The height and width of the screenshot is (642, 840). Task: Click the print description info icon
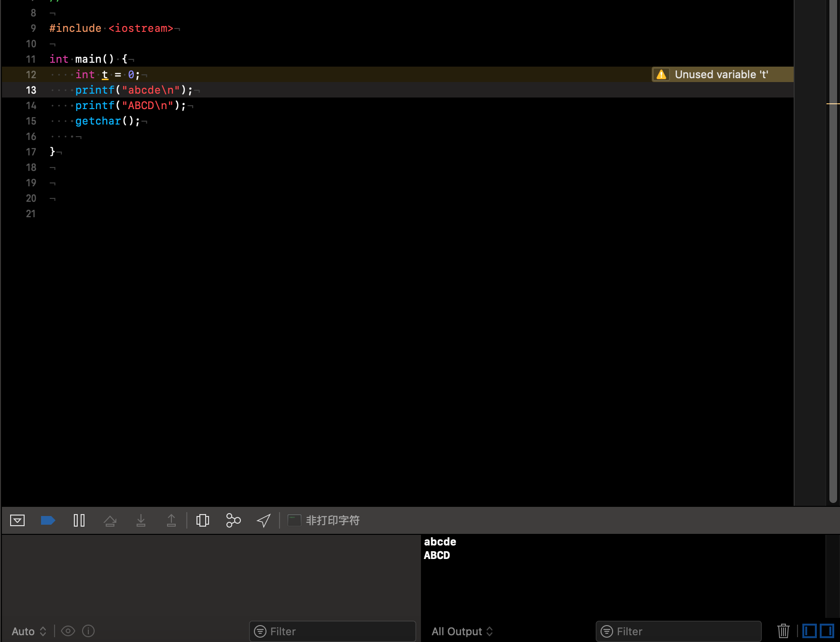pyautogui.click(x=88, y=631)
